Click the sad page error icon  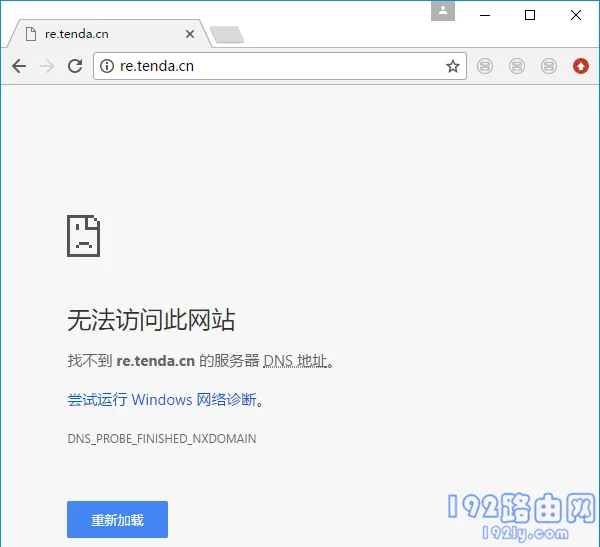coord(83,236)
